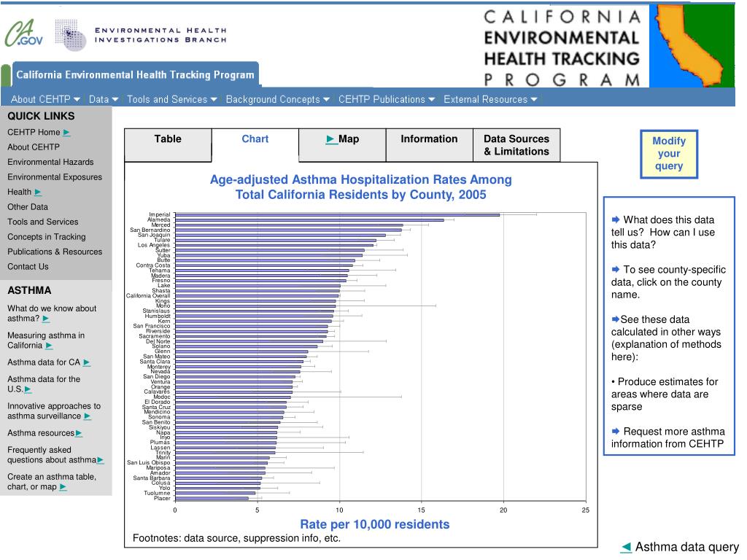
Task: Open the Contact Us link
Action: 28,267
